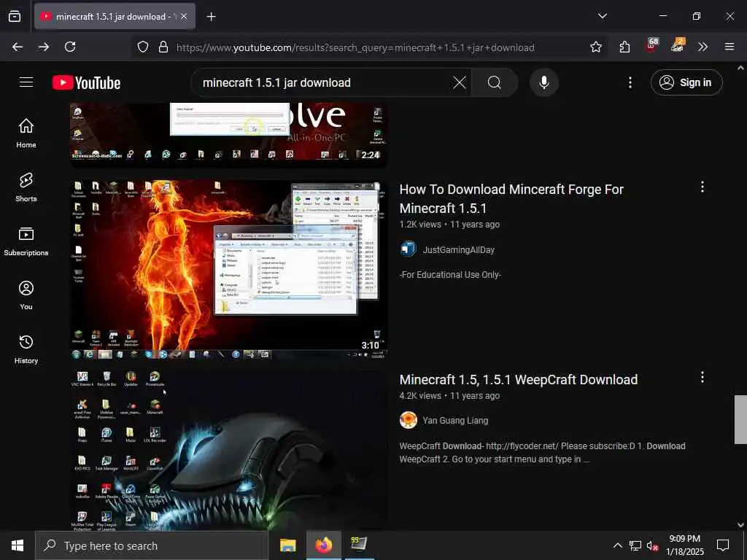Open Subscriptions in the sidebar
Image resolution: width=747 pixels, height=560 pixels.
coord(26,241)
